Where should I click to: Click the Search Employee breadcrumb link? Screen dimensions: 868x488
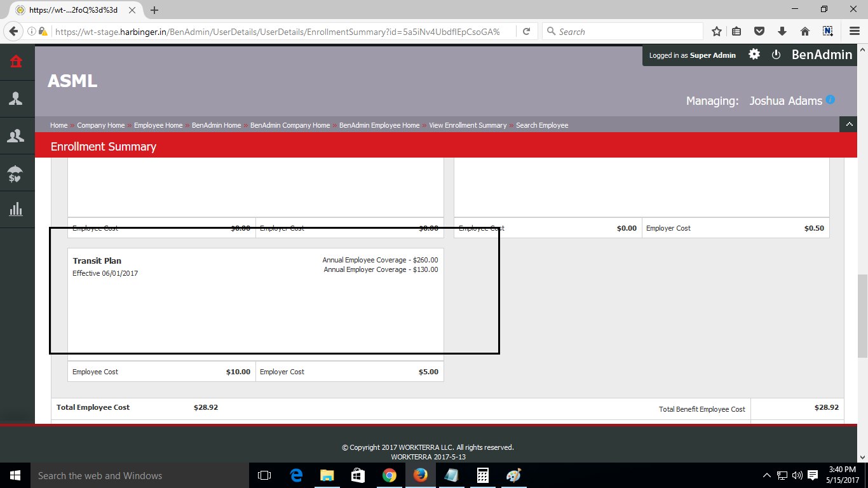(542, 125)
